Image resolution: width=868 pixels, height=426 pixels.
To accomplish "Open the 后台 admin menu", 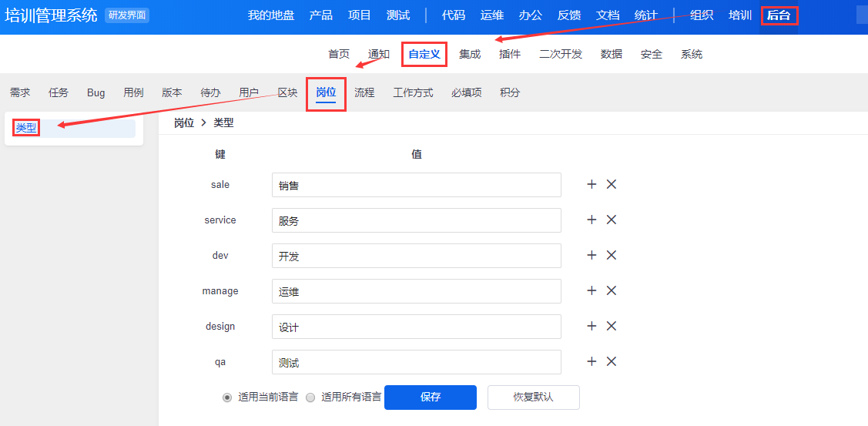I will coord(779,15).
